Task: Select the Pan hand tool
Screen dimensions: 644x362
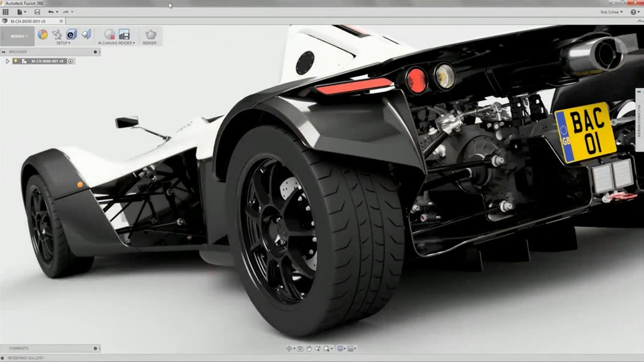Action: [309, 349]
